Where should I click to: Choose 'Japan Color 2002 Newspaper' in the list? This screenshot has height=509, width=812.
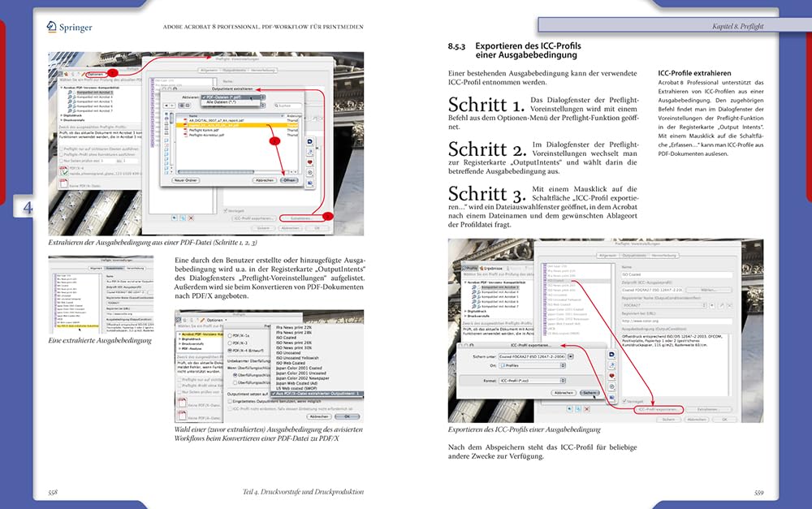(302, 378)
